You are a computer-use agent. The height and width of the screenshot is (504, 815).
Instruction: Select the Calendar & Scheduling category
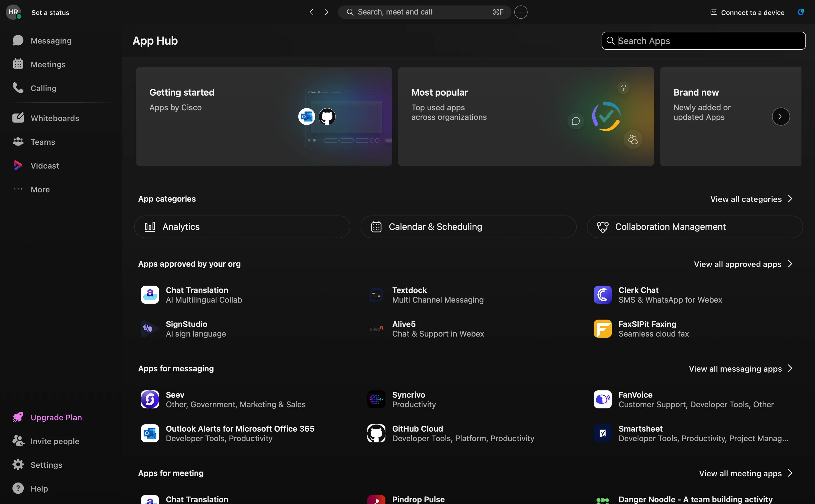coord(468,227)
